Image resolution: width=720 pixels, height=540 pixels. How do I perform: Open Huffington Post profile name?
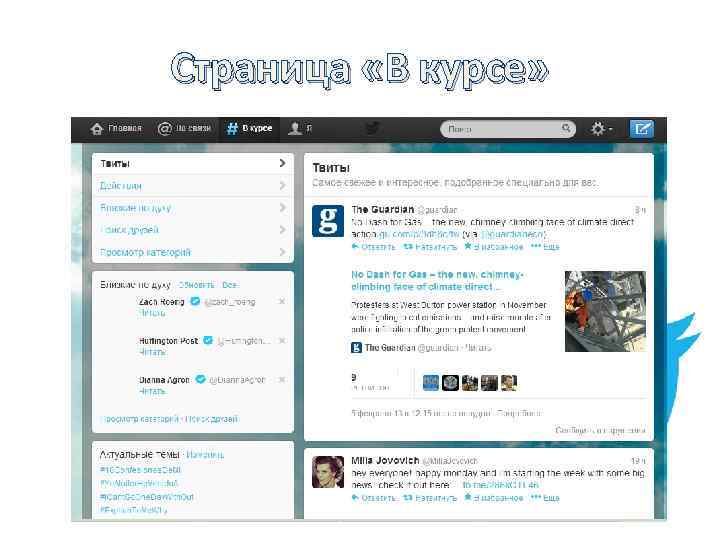coord(169,341)
